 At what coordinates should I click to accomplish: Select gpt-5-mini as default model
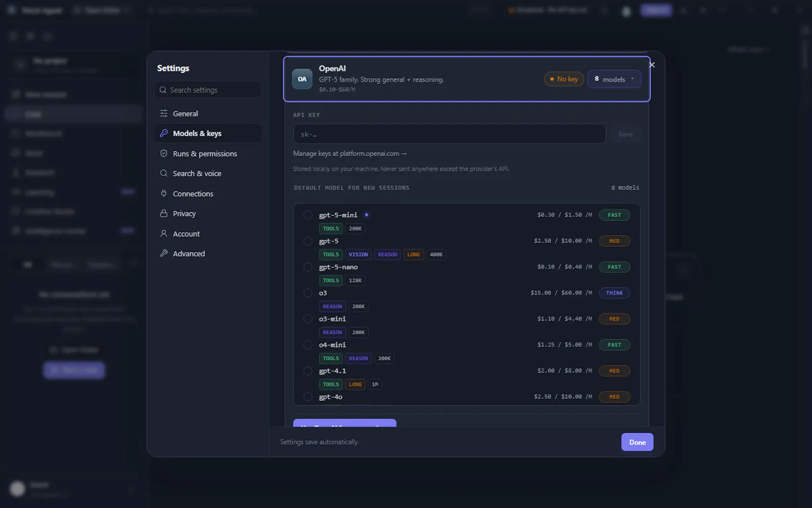click(308, 215)
